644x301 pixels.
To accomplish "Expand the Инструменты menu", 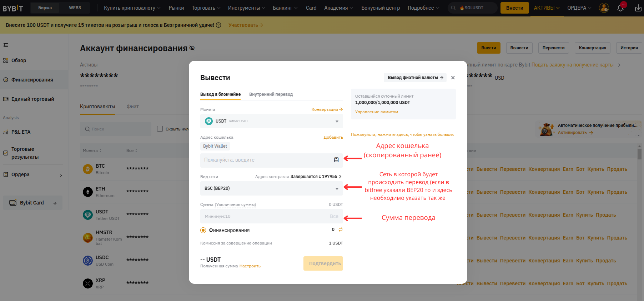I will (246, 8).
